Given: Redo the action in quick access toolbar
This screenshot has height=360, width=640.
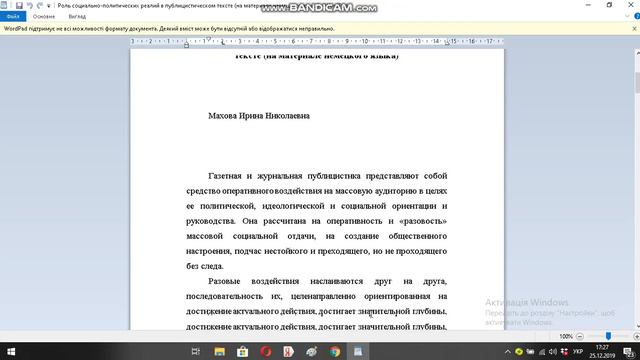Looking at the screenshot, I should 40,6.
